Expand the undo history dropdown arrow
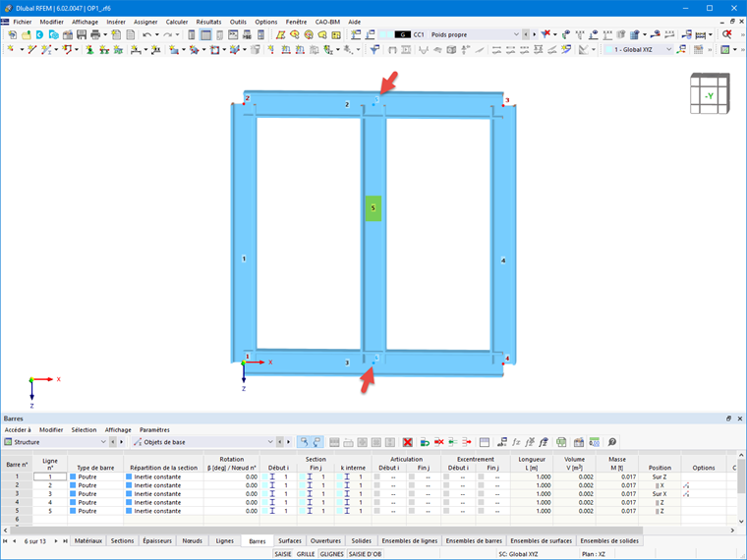This screenshot has height=560, width=747. pyautogui.click(x=156, y=34)
